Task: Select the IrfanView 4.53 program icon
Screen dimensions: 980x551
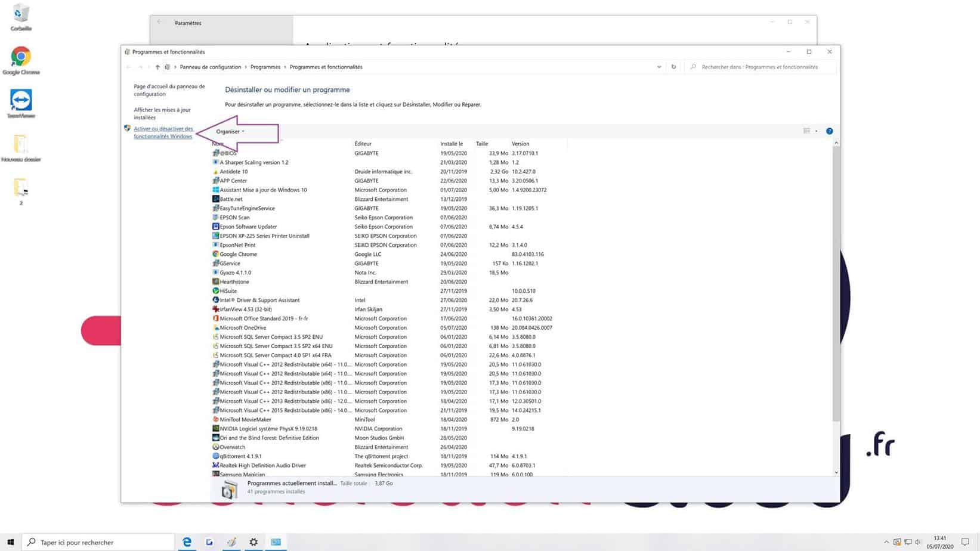Action: tap(216, 309)
